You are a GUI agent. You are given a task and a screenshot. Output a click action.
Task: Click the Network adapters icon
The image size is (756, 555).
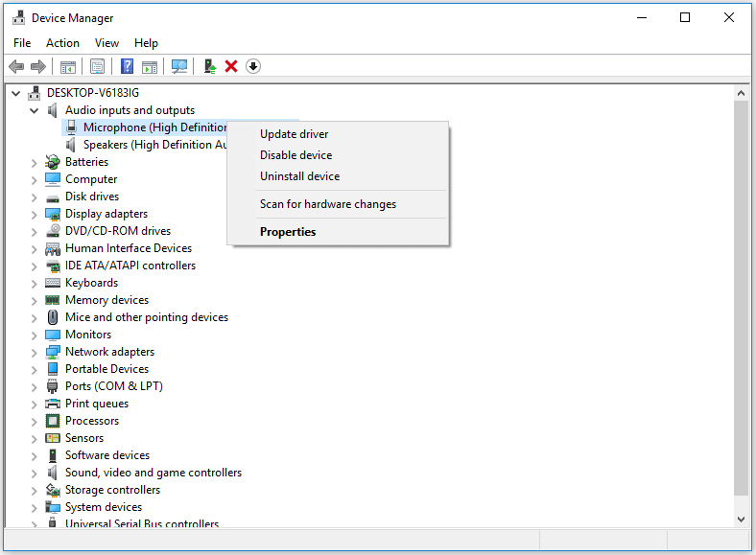(x=53, y=352)
